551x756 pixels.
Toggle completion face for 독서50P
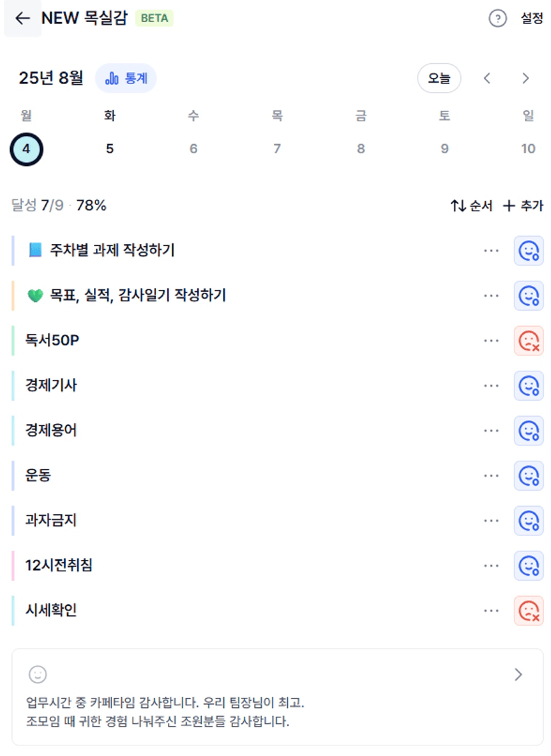coord(529,341)
